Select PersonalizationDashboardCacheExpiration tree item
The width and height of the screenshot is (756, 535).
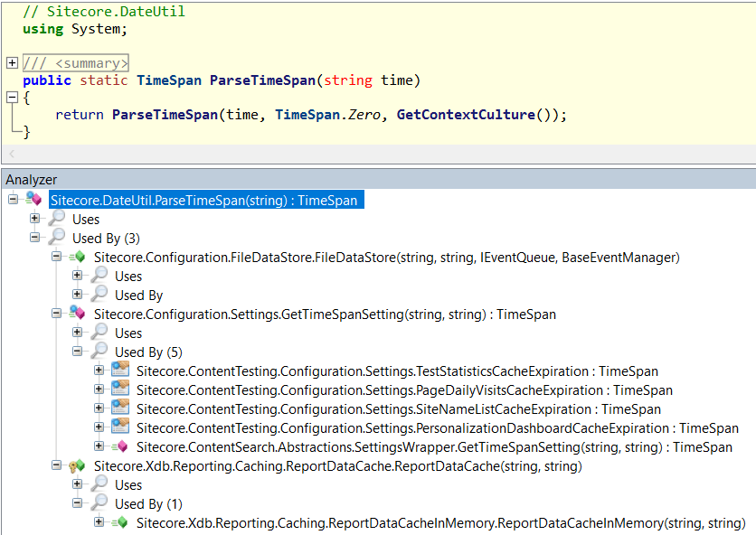437,428
